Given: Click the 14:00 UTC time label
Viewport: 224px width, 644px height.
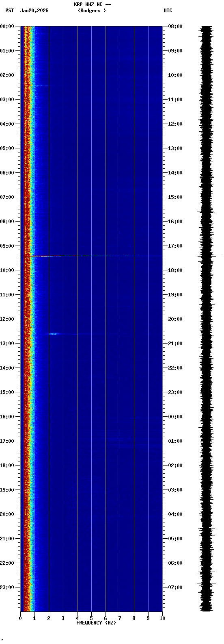Looking at the screenshot, I should (x=175, y=173).
